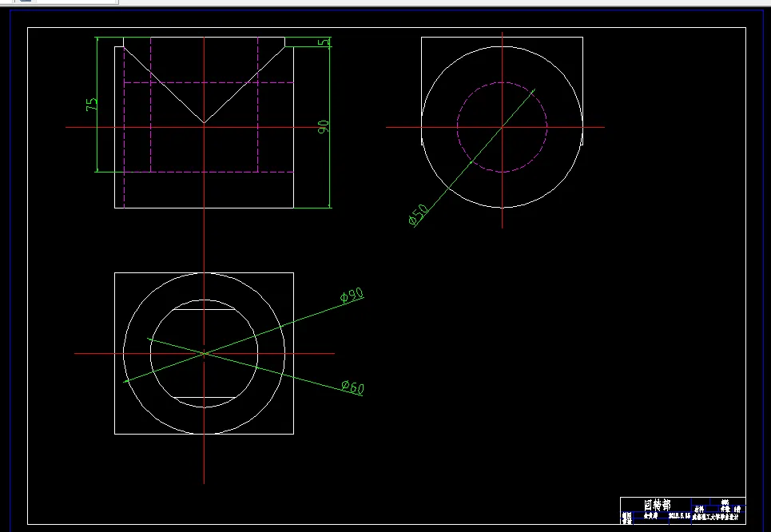Click the 成都理工大学毕业设计 title block text
This screenshot has width=771, height=532.
pos(715,517)
